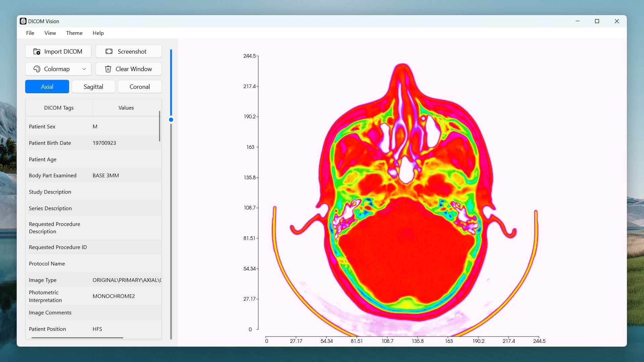Click the DICOM Tags column header
This screenshot has width=644, height=362.
[59, 108]
